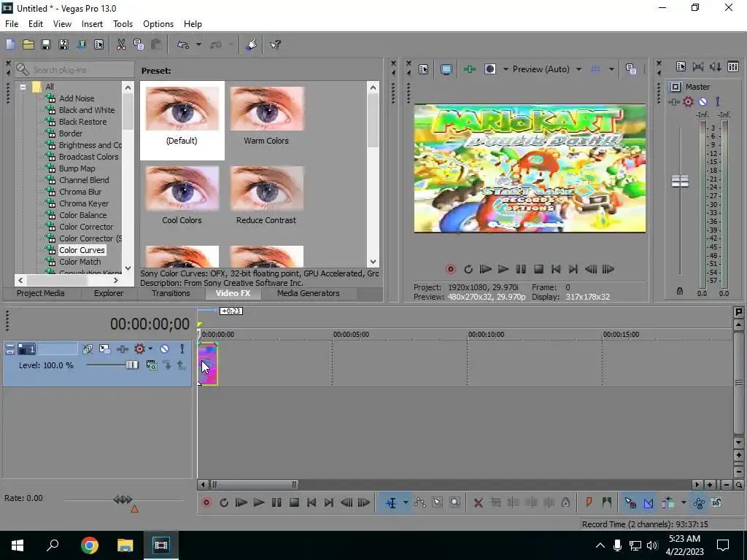Click the Undo arrow icon
Image resolution: width=747 pixels, height=560 pixels.
click(x=183, y=44)
